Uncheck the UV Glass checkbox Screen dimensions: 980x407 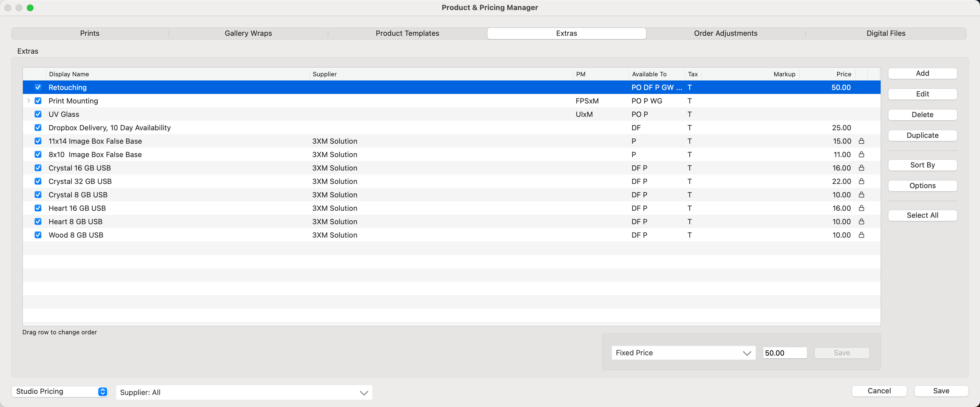click(x=38, y=114)
